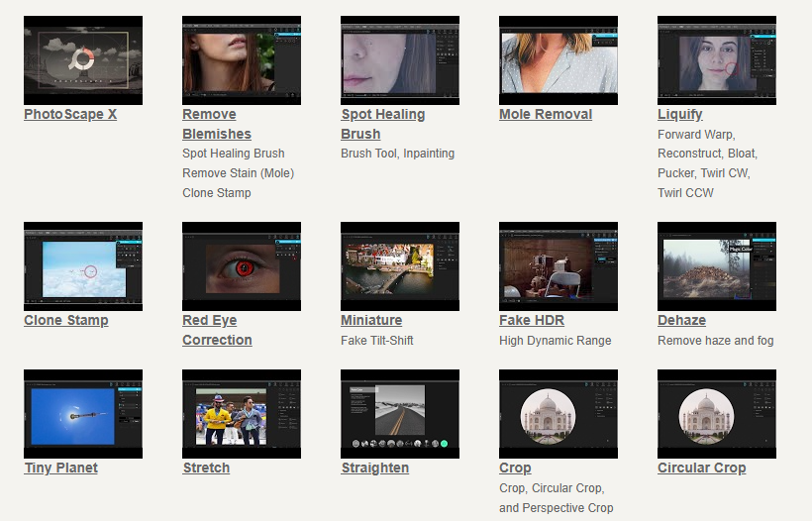Follow the Tiny Planet link

61,469
